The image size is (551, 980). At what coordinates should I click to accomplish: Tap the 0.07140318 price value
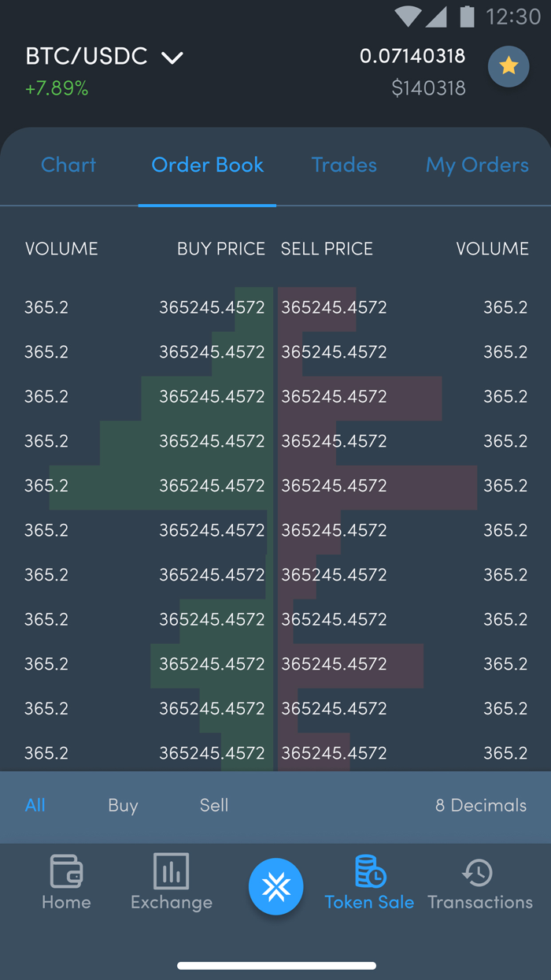coord(412,56)
